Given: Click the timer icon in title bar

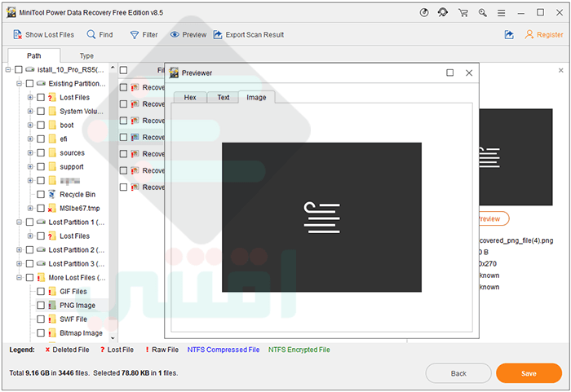Looking at the screenshot, I should point(424,13).
